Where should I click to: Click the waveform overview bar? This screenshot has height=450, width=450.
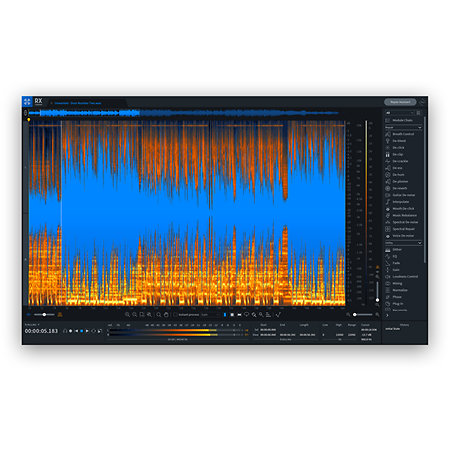[183, 113]
